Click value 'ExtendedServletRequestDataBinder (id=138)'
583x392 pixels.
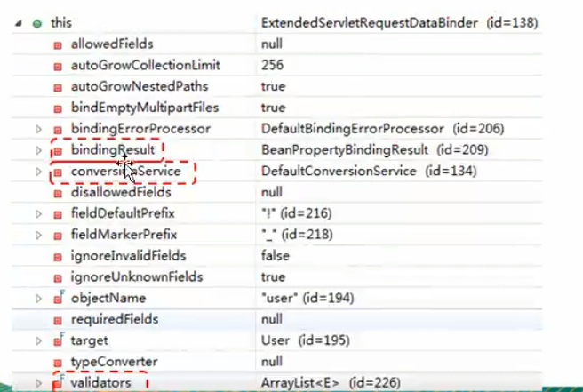point(400,23)
